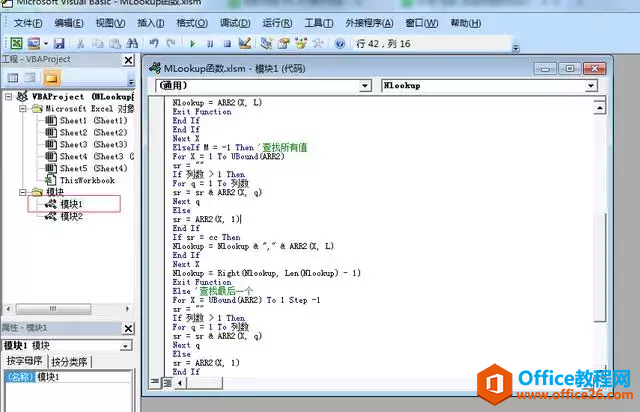The height and width of the screenshot is (412, 640).
Task: Click the blue Help question mark icon
Action: tap(340, 43)
